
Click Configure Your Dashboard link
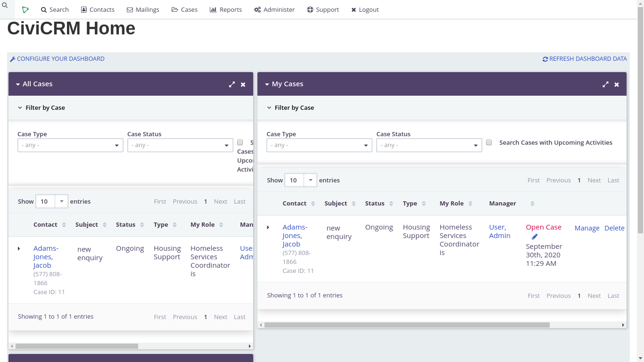(x=58, y=59)
